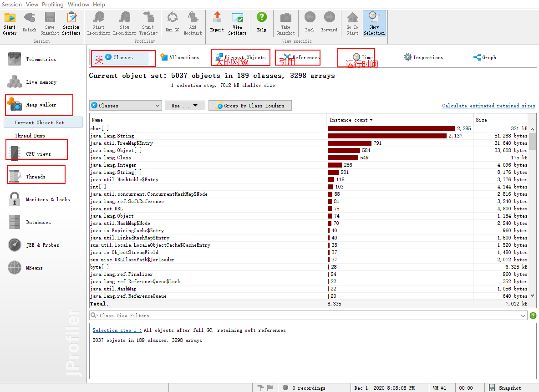Switch to the Graph tab
539x392 pixels.
485,57
